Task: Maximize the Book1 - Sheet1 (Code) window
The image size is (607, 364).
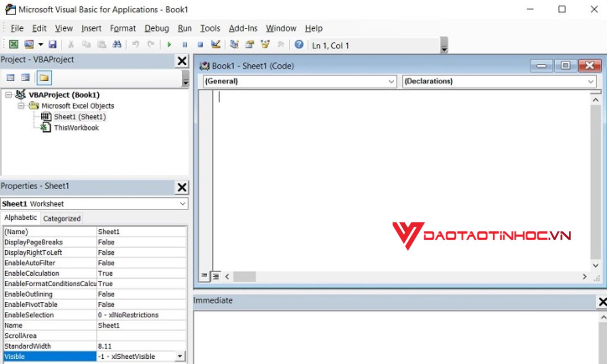Action: click(x=566, y=66)
